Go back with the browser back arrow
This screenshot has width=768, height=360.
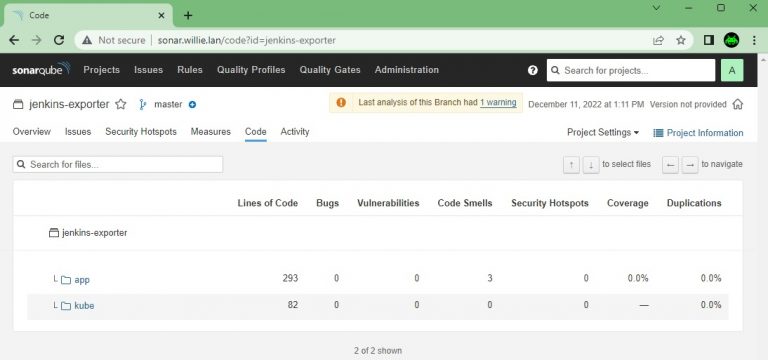pyautogui.click(x=14, y=40)
